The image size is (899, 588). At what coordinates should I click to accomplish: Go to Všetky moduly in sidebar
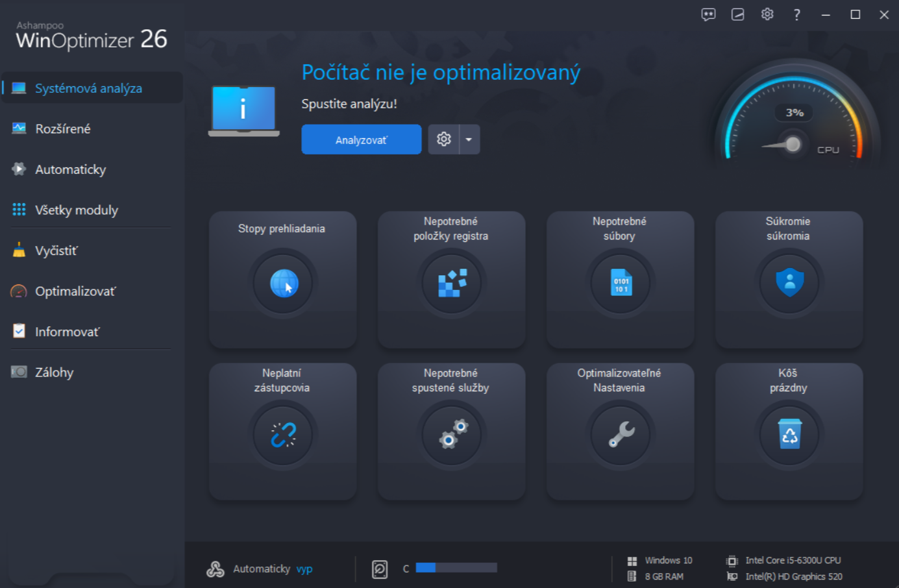(92, 210)
